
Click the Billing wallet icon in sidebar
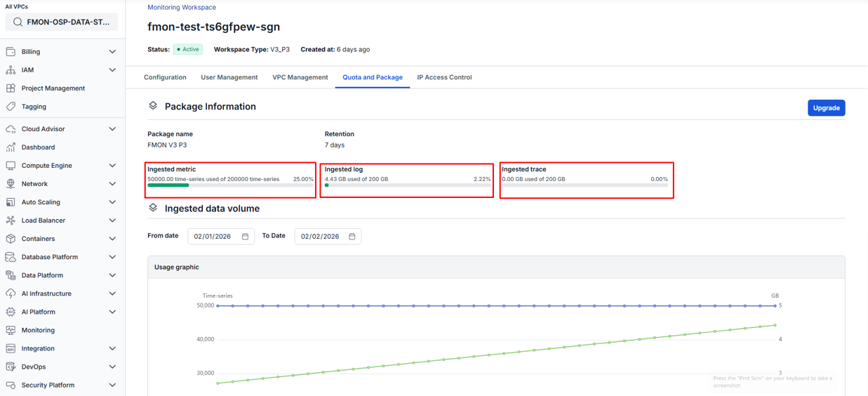point(11,52)
